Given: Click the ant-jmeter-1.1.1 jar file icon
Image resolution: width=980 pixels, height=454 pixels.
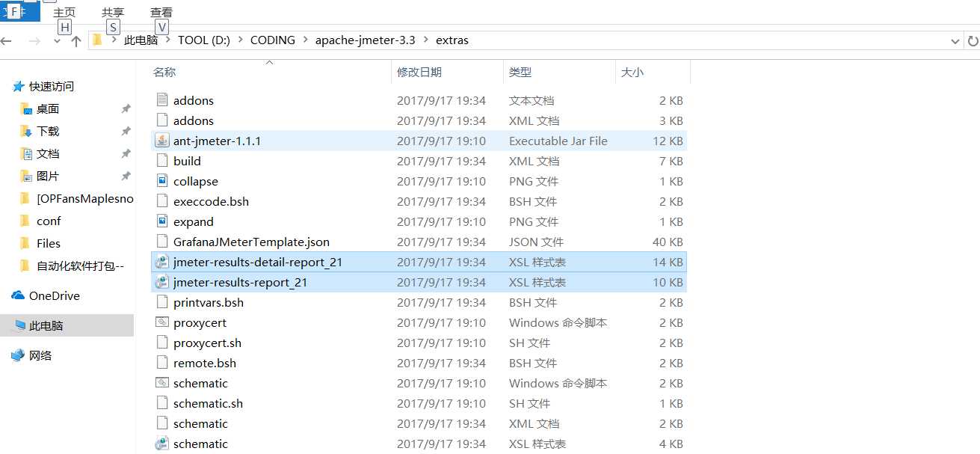Looking at the screenshot, I should click(161, 141).
